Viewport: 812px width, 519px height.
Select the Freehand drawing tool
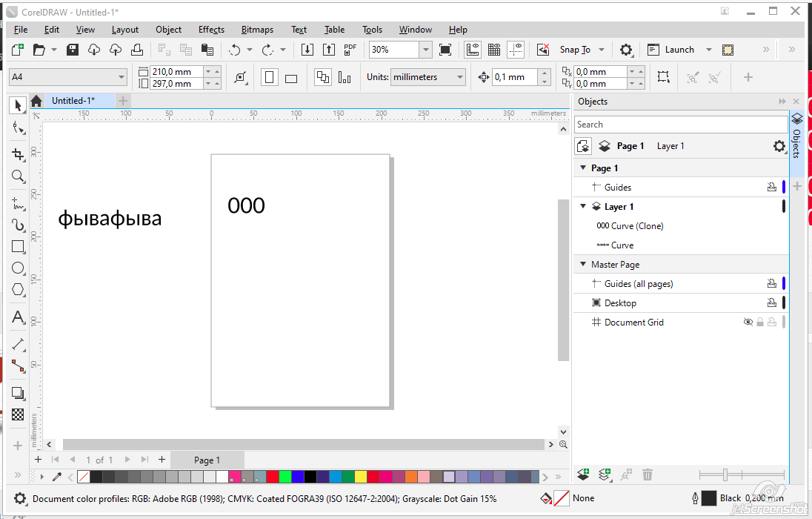(18, 203)
